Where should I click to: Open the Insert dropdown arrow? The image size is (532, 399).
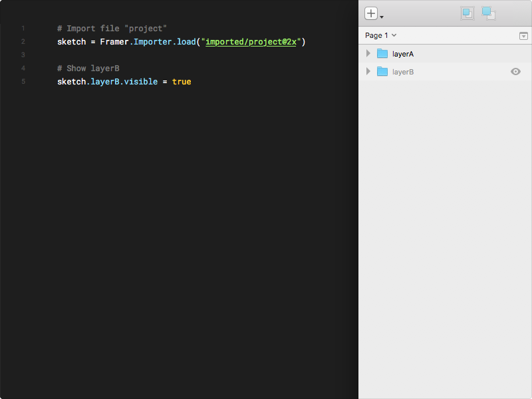[x=382, y=17]
